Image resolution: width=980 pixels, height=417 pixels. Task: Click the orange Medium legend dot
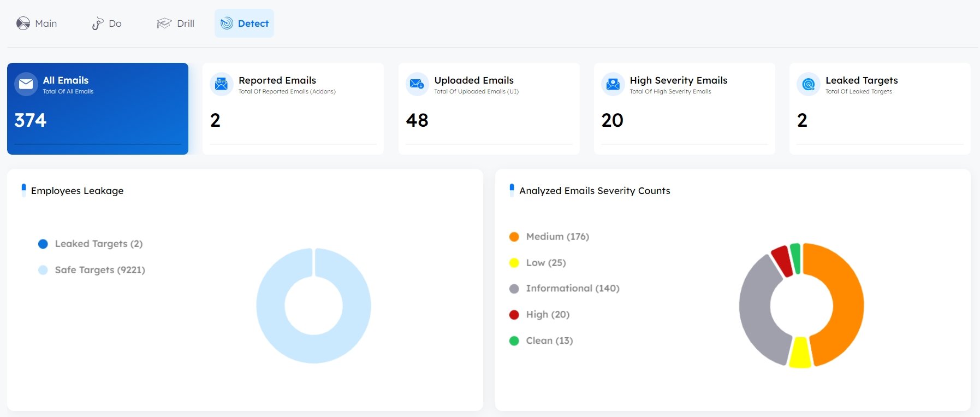[x=514, y=237]
